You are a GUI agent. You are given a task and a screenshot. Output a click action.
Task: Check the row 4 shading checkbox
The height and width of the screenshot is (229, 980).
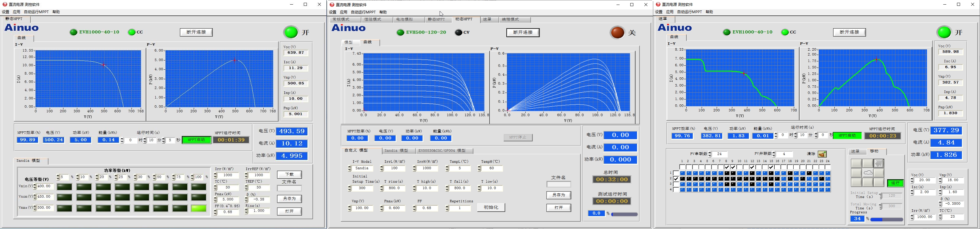tap(676, 190)
